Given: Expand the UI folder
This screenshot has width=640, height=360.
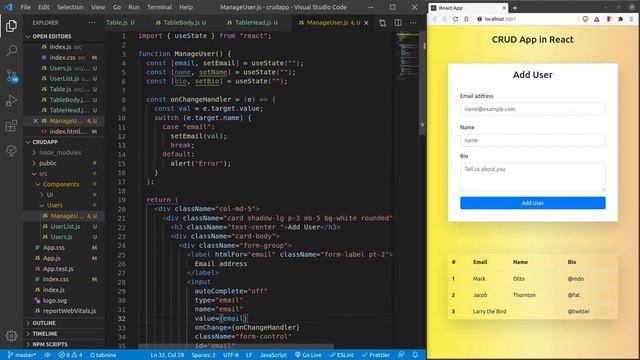Looking at the screenshot, I should point(50,195).
